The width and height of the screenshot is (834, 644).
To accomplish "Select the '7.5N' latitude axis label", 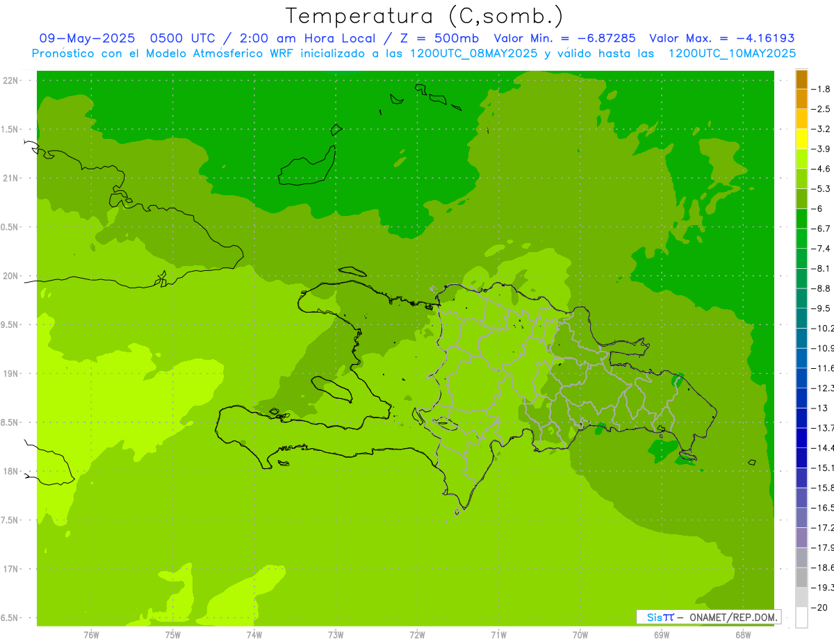I will (9, 520).
